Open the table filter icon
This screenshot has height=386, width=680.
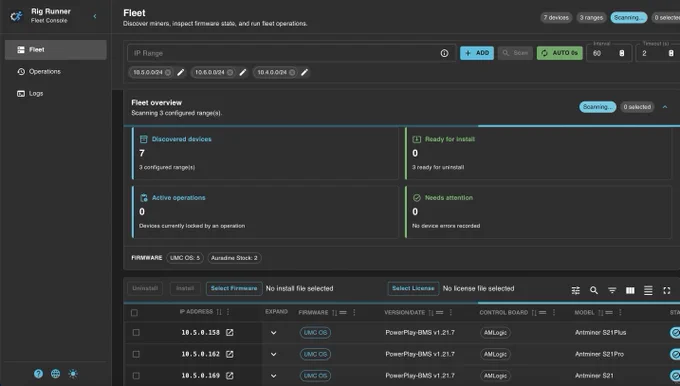[x=612, y=290]
